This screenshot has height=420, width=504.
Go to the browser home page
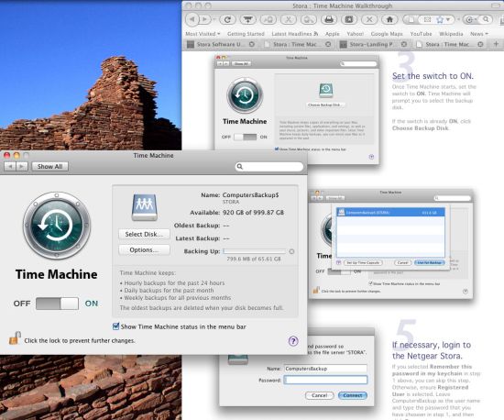click(x=389, y=19)
